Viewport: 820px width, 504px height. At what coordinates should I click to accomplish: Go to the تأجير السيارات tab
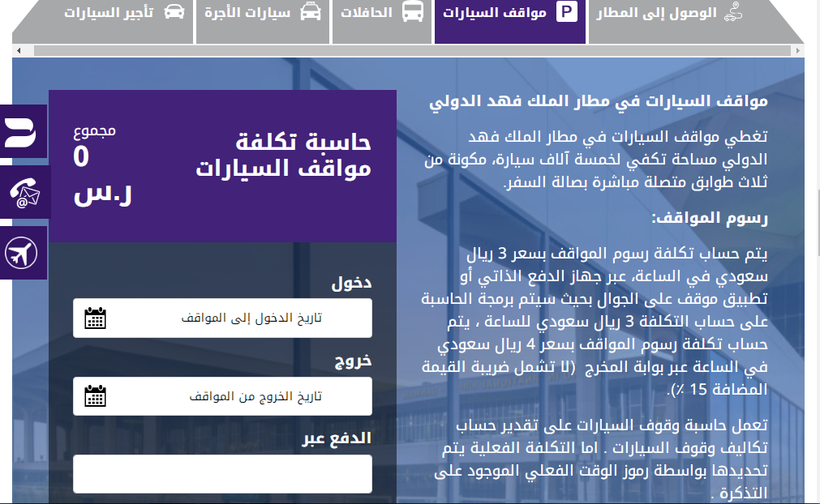click(x=102, y=21)
